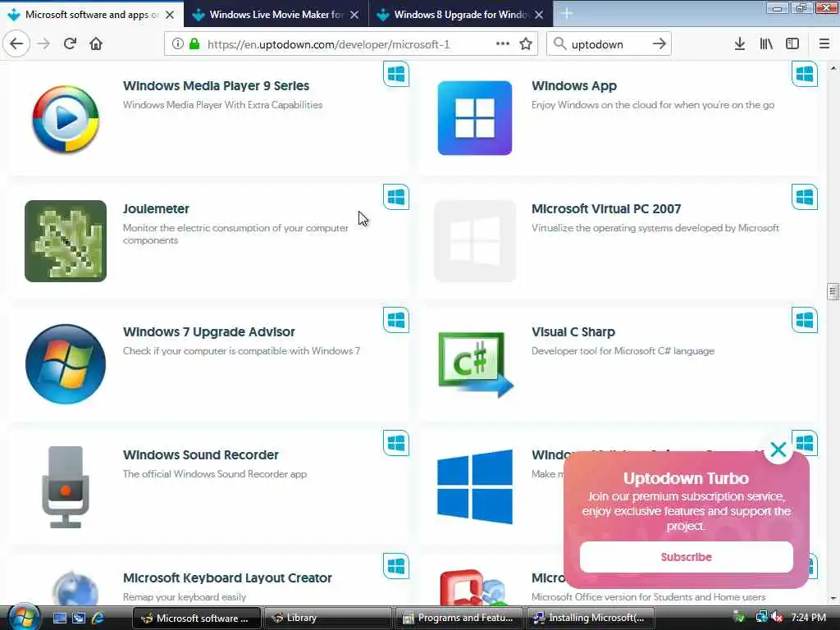This screenshot has height=630, width=840.
Task: Click the Visual C Sharp icon
Action: 475,364
